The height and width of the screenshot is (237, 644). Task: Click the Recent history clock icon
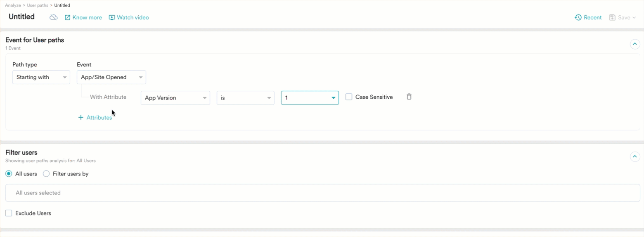tap(578, 17)
